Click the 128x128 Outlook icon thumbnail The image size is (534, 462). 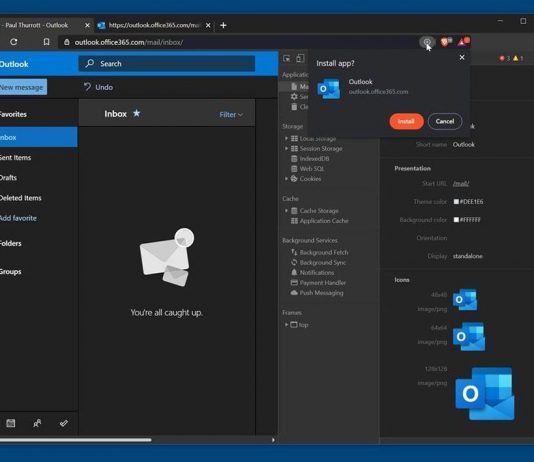[485, 394]
